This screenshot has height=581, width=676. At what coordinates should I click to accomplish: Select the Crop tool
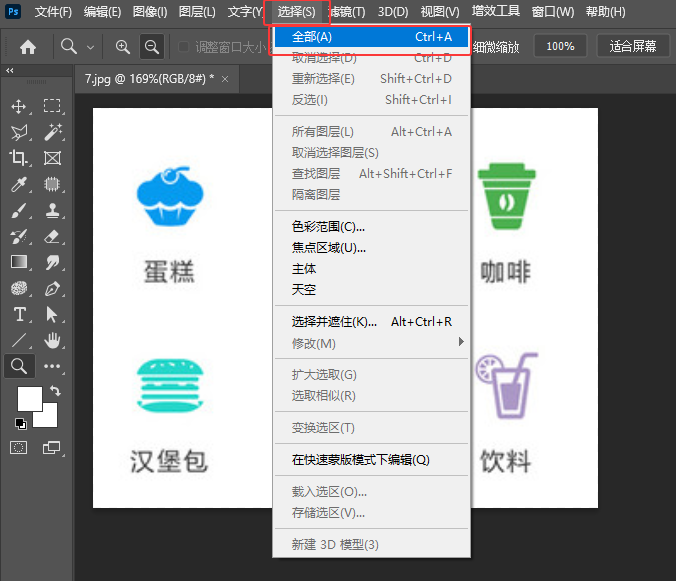click(19, 158)
